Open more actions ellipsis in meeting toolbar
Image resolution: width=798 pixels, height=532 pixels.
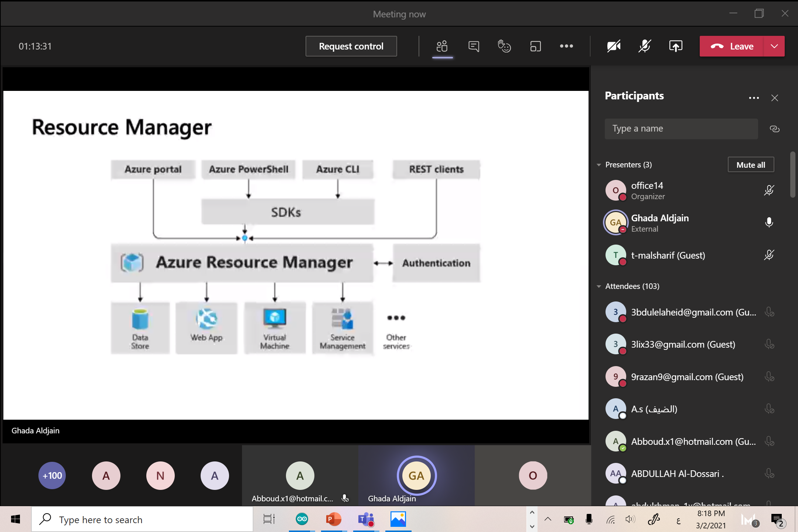[x=566, y=46]
